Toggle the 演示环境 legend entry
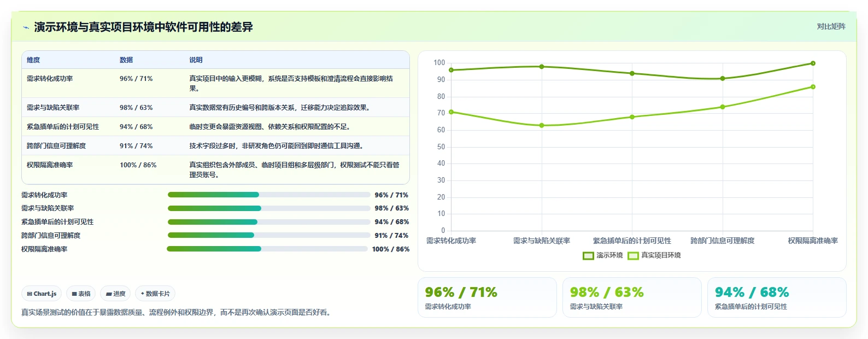 603,255
